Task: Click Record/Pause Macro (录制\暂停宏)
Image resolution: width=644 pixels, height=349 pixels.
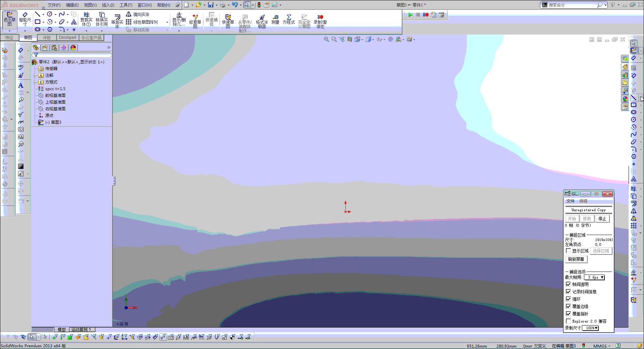Action: [320, 21]
